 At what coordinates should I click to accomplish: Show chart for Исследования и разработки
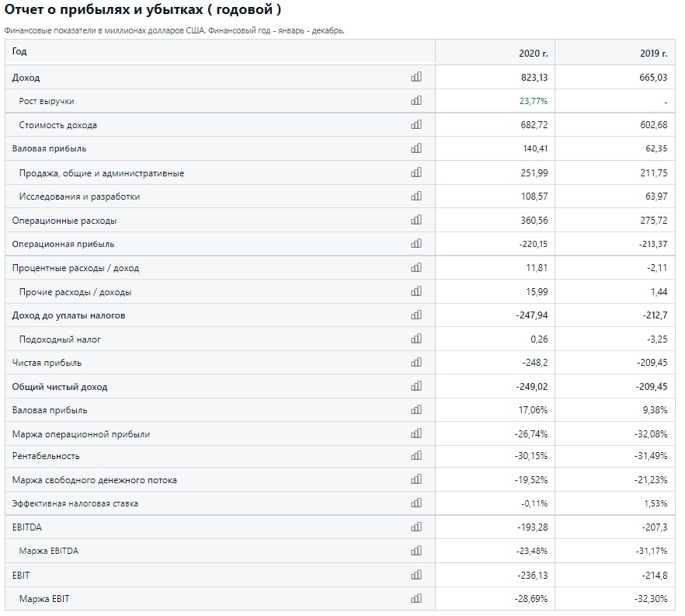pyautogui.click(x=416, y=197)
